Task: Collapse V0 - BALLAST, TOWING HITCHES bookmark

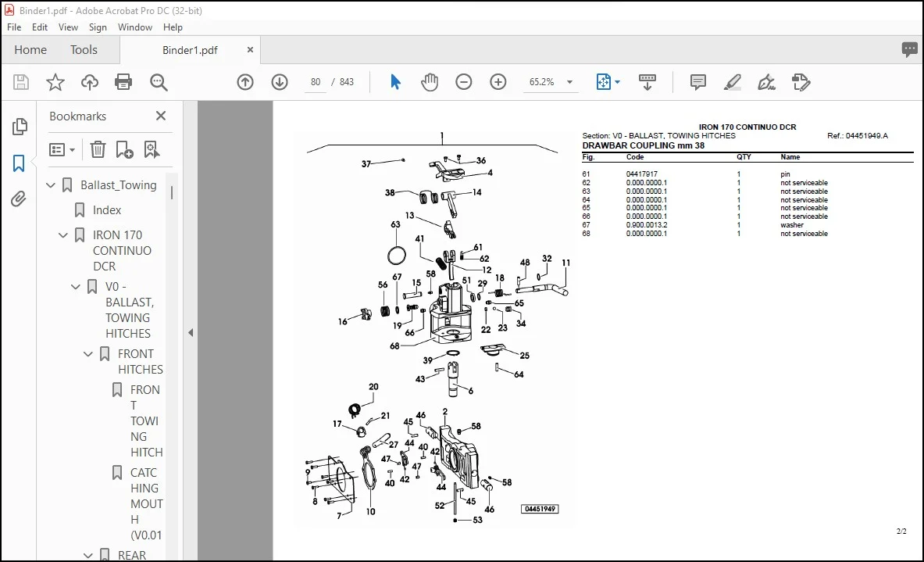Action: point(76,287)
